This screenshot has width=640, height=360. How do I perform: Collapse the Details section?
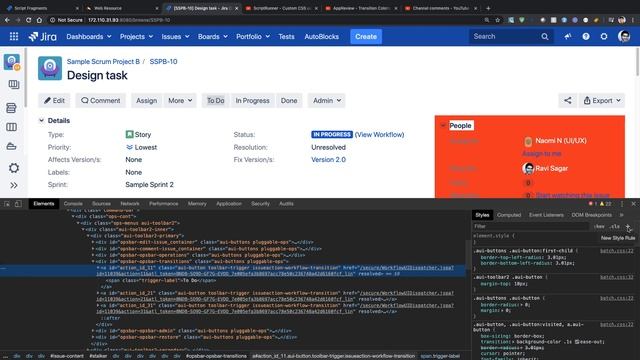41,121
